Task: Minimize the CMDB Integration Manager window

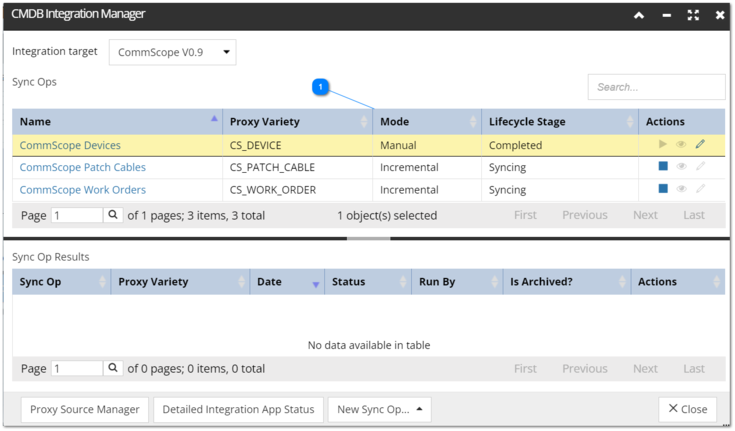Action: coord(666,16)
